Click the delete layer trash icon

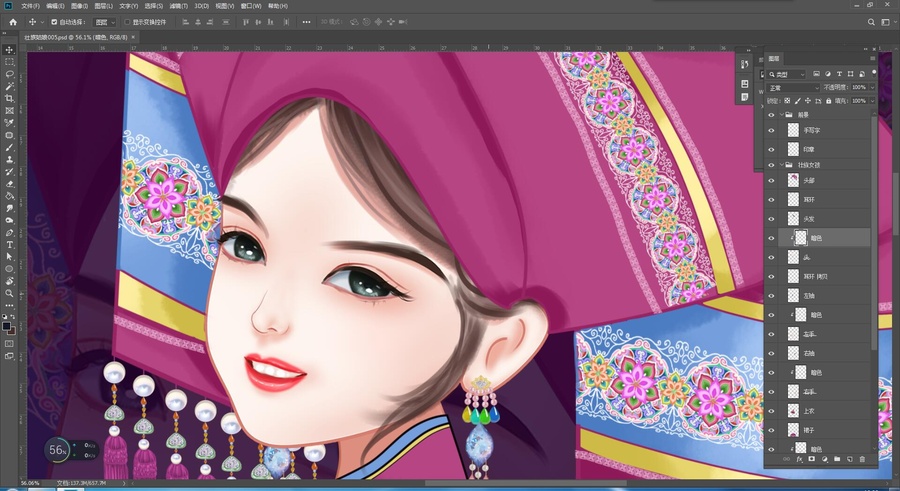tap(862, 459)
